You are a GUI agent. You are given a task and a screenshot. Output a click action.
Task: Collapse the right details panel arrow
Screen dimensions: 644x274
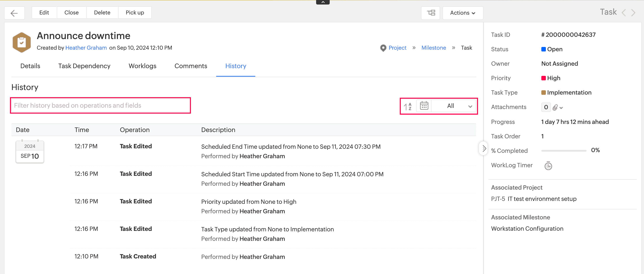484,149
